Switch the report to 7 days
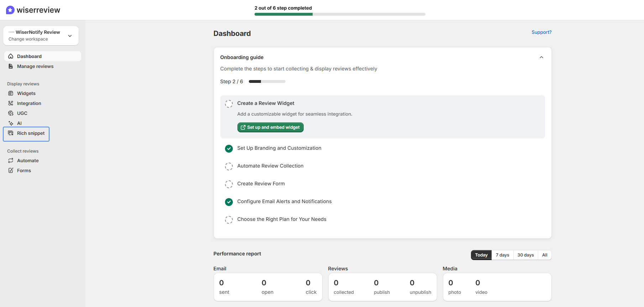 click(502, 255)
